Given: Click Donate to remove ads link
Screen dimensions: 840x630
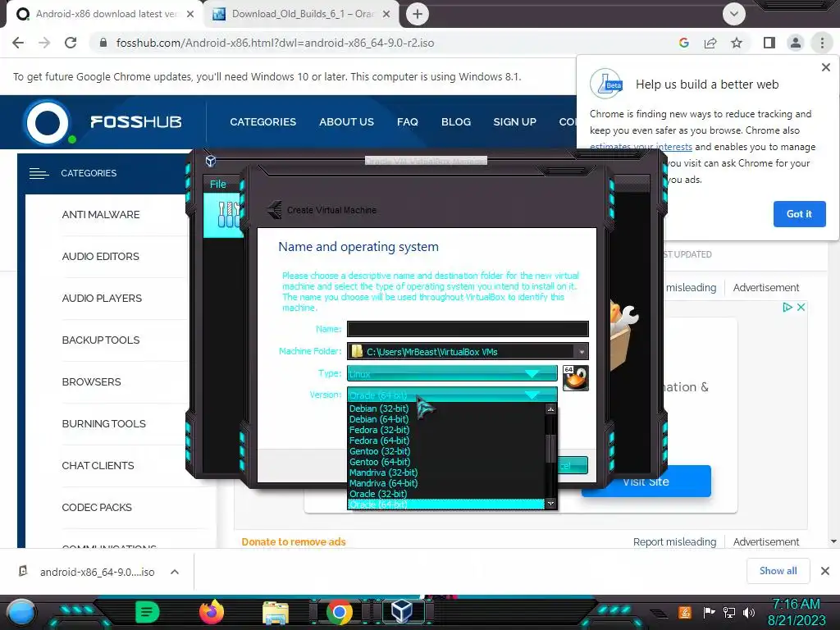Looking at the screenshot, I should coord(294,541).
